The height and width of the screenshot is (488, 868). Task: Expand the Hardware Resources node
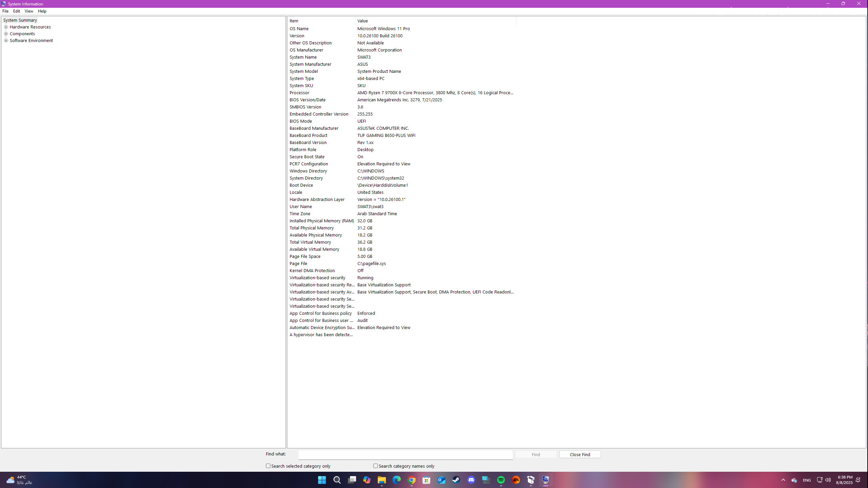coord(6,27)
